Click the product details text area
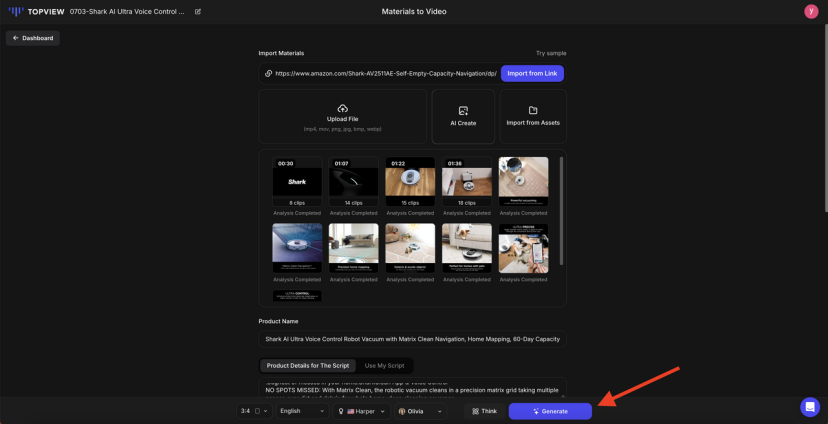This screenshot has width=828, height=424. click(412, 387)
